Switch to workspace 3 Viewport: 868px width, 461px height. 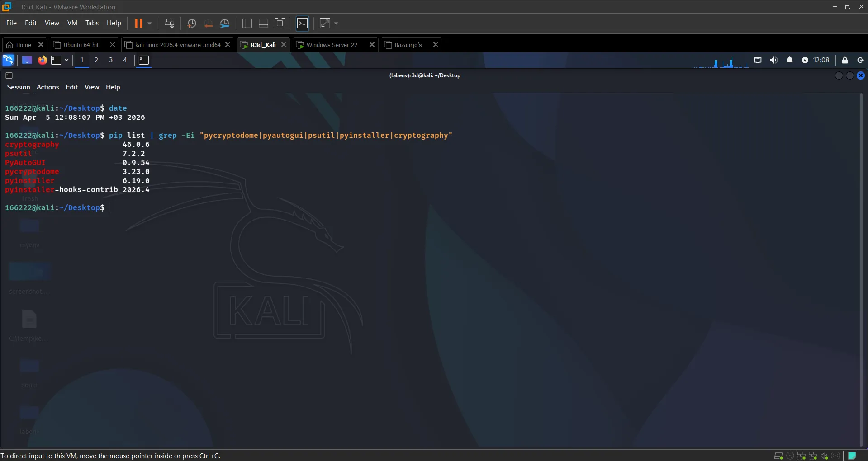(111, 60)
